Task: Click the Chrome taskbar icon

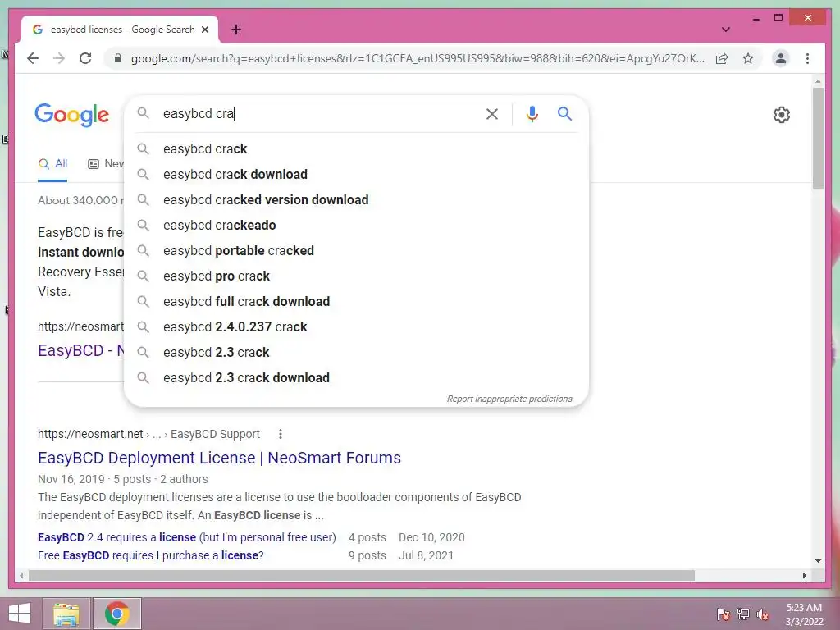Action: (116, 614)
